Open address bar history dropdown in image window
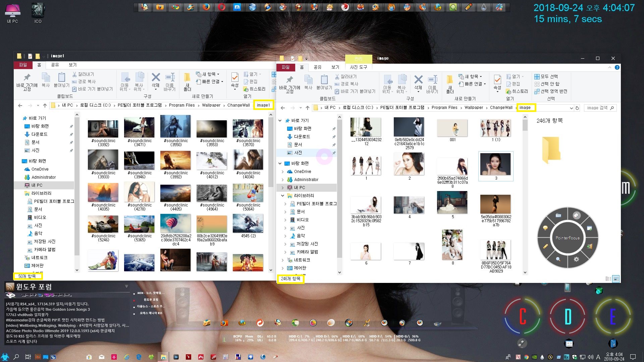The width and height of the screenshot is (644, 362). tap(571, 108)
